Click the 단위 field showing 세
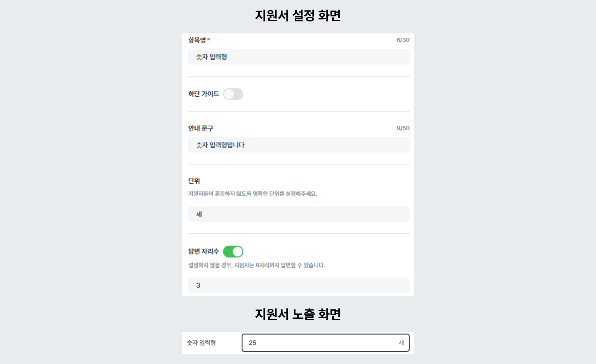596x364 pixels. pos(298,214)
